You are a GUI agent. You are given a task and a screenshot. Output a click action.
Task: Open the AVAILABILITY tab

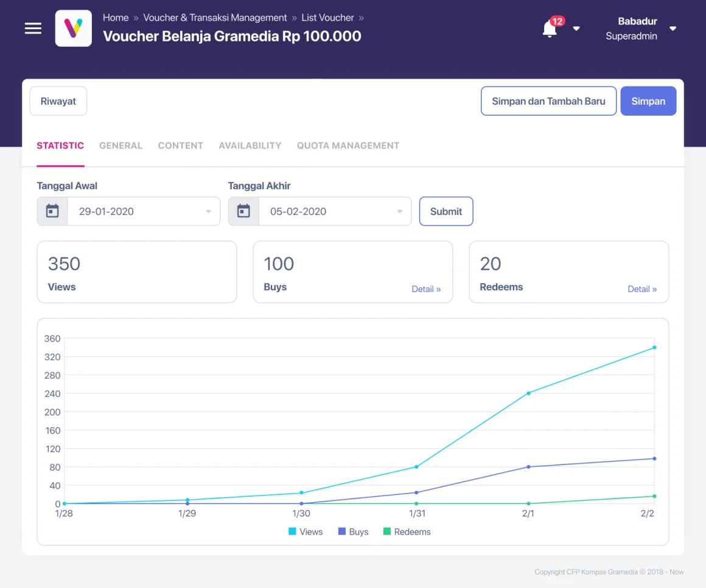(x=250, y=146)
